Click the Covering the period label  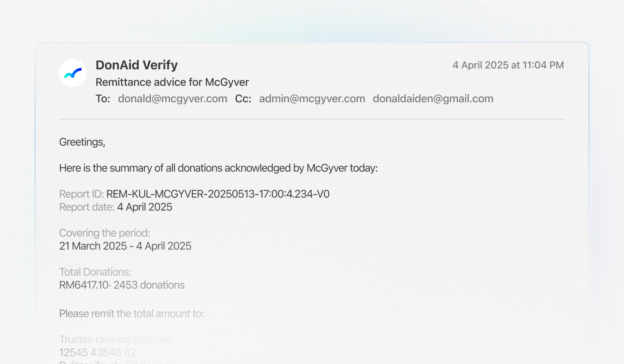[104, 233]
